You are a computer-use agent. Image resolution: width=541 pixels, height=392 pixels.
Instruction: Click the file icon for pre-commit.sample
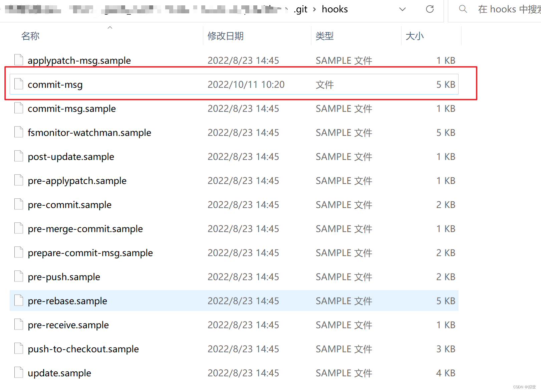pos(18,204)
